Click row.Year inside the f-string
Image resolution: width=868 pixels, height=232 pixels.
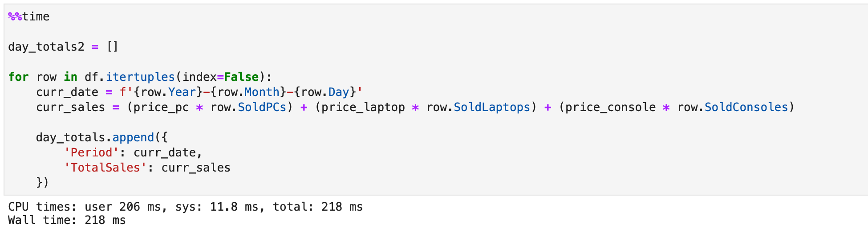(x=168, y=92)
